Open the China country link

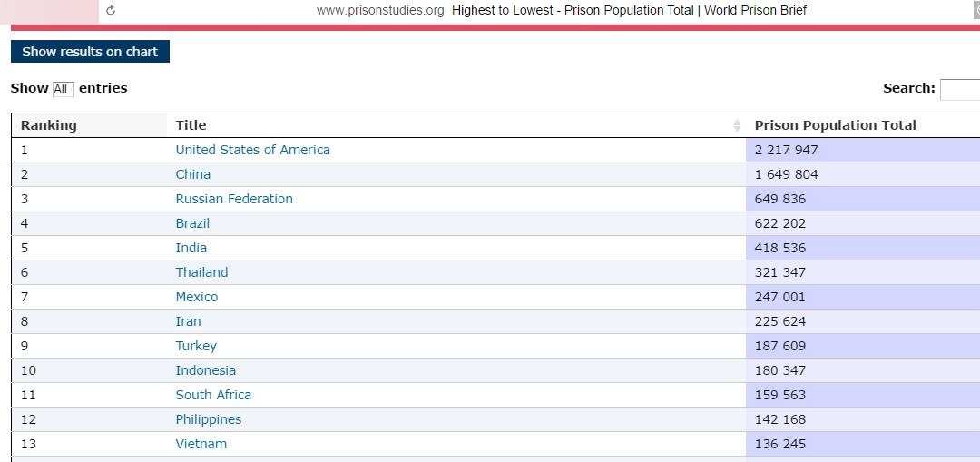click(192, 174)
